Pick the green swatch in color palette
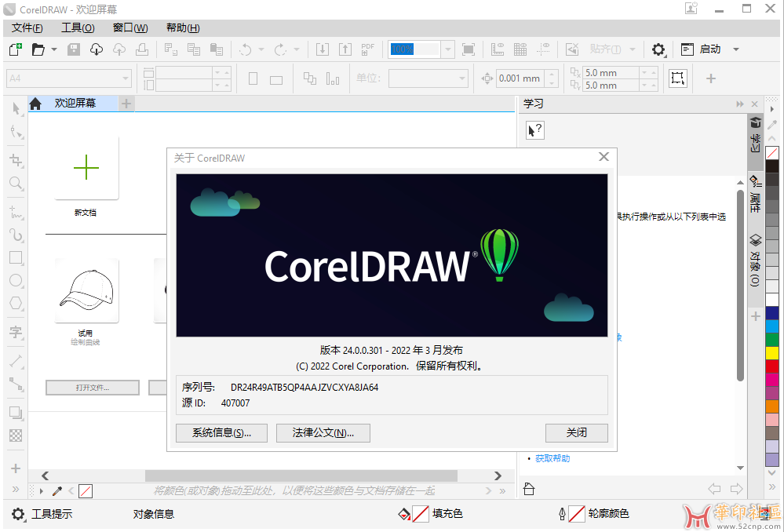784x532 pixels. point(772,340)
